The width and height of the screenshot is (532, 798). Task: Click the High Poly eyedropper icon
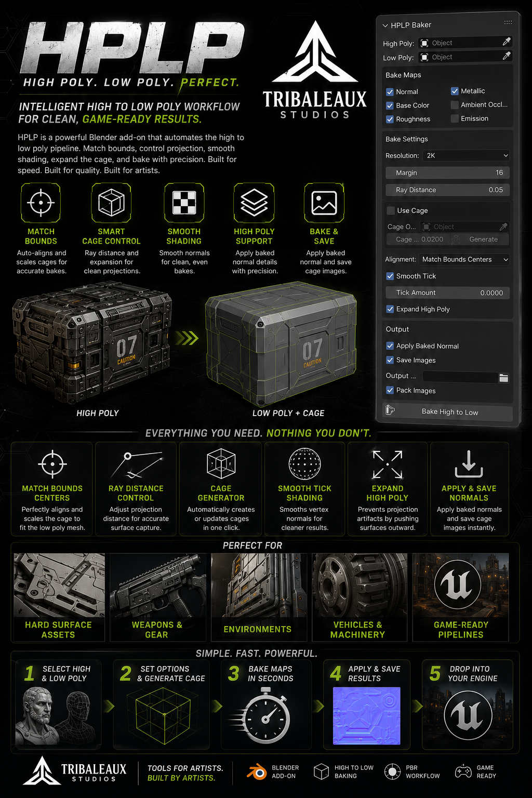[x=507, y=42]
